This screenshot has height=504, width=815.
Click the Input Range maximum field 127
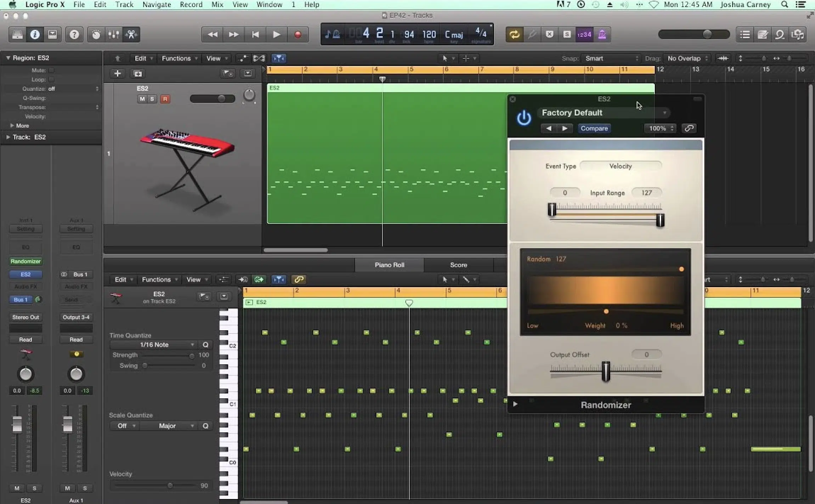tap(647, 192)
